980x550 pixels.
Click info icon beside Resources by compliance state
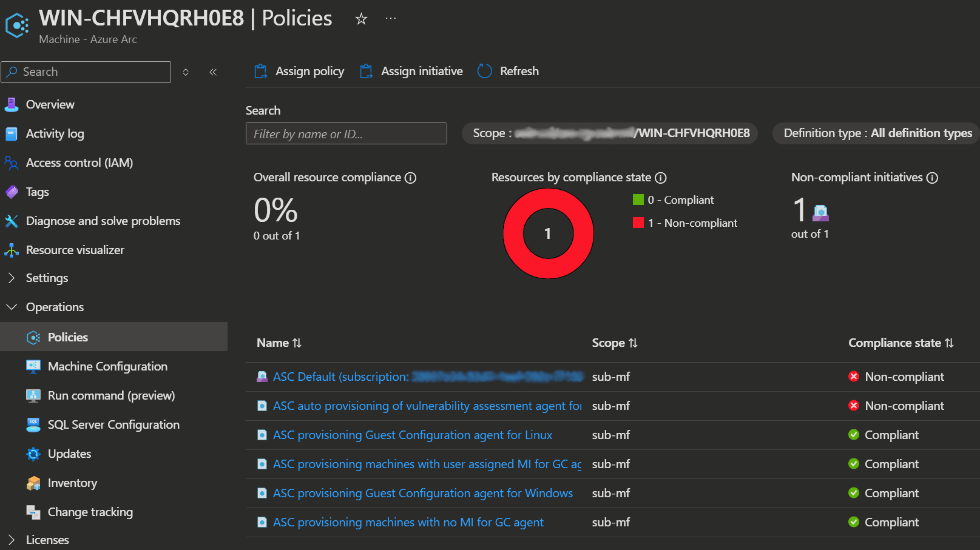pyautogui.click(x=661, y=178)
